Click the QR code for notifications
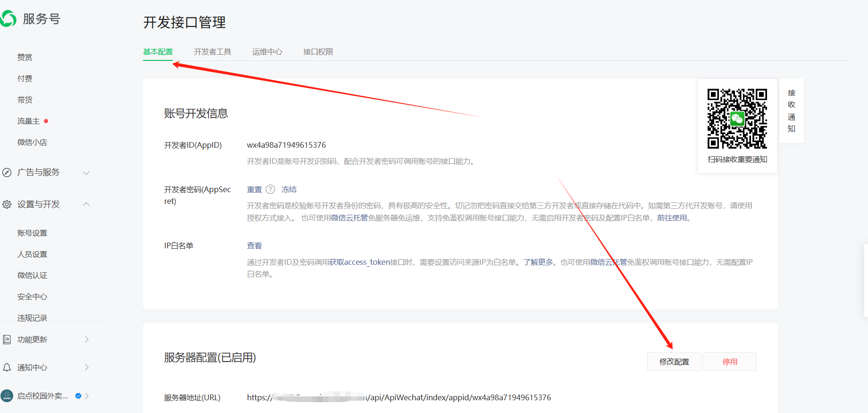The height and width of the screenshot is (413, 868). tap(737, 118)
